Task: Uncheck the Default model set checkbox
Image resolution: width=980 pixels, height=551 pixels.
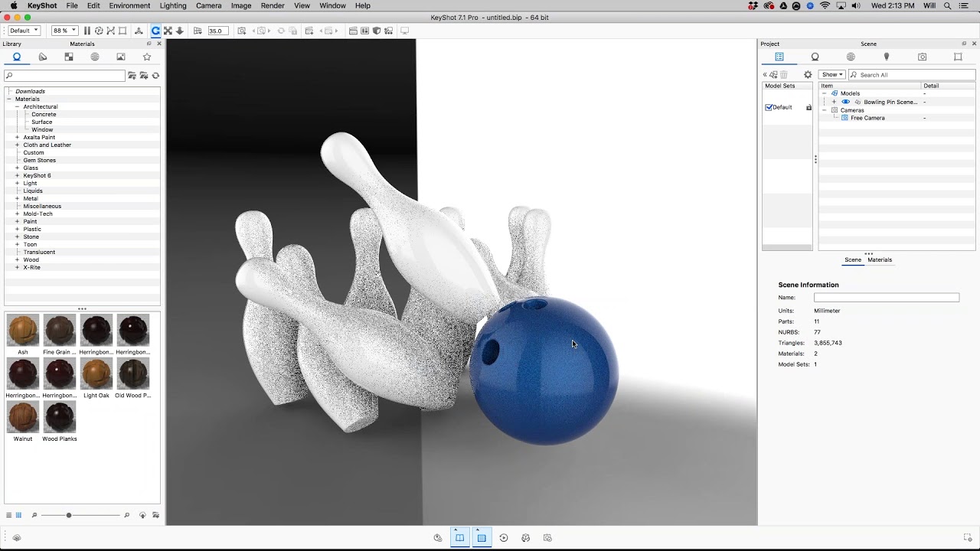Action: pyautogui.click(x=769, y=107)
